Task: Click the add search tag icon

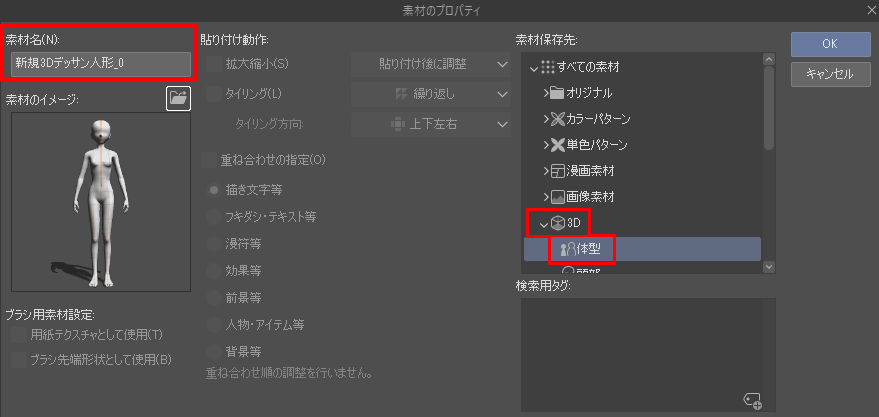Action: point(752,400)
